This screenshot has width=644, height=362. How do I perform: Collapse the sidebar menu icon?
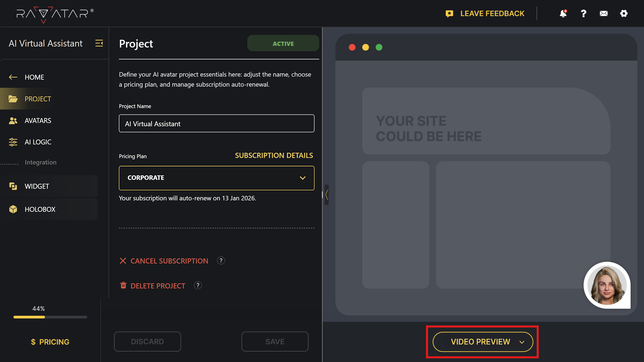pyautogui.click(x=99, y=43)
